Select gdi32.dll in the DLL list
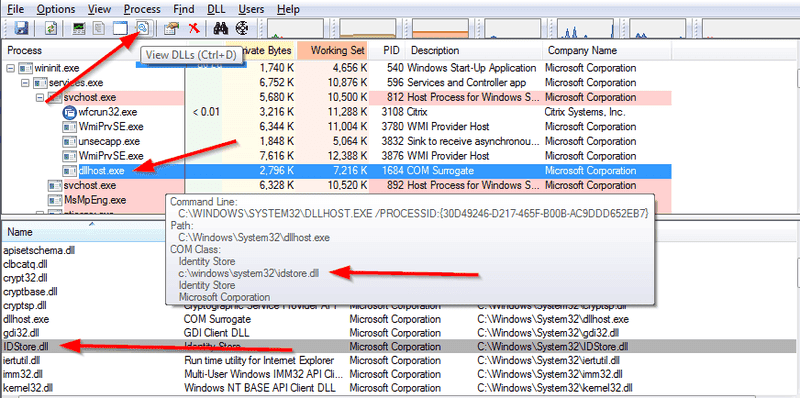The width and height of the screenshot is (800, 398). (x=21, y=333)
